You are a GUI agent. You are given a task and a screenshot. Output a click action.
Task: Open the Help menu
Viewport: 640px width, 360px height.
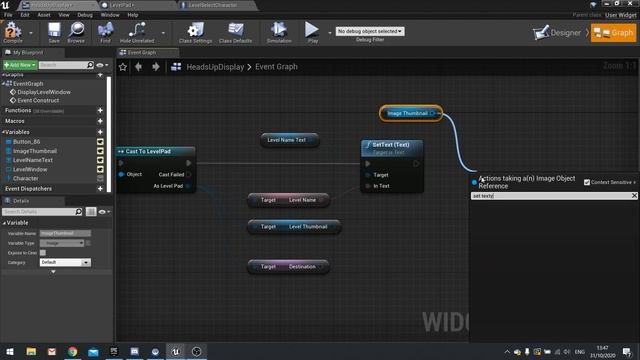133,15
